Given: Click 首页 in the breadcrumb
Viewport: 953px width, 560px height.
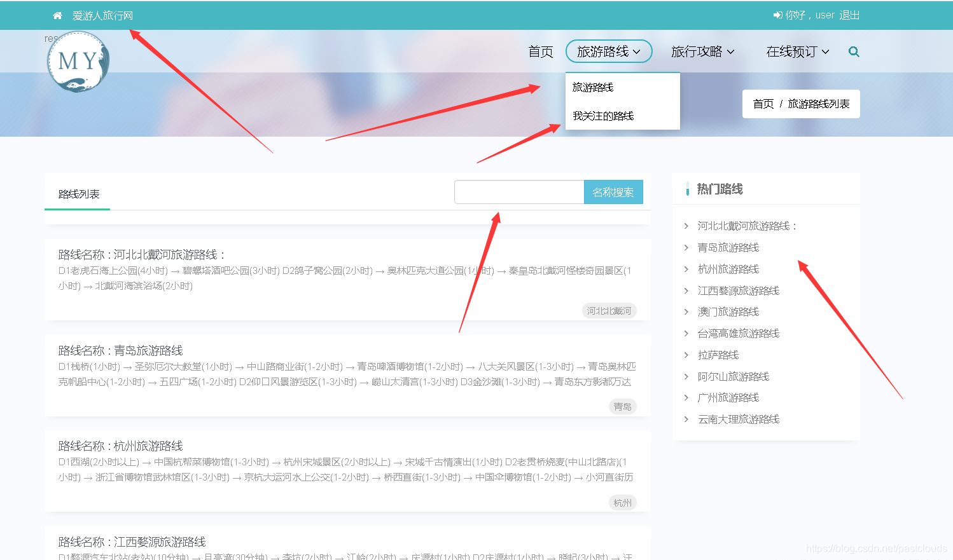Looking at the screenshot, I should 763,104.
